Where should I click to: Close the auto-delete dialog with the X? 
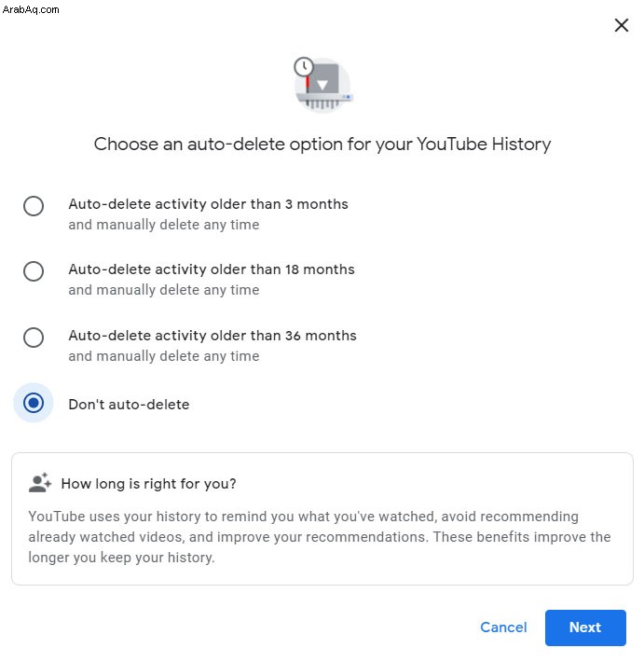(x=622, y=25)
